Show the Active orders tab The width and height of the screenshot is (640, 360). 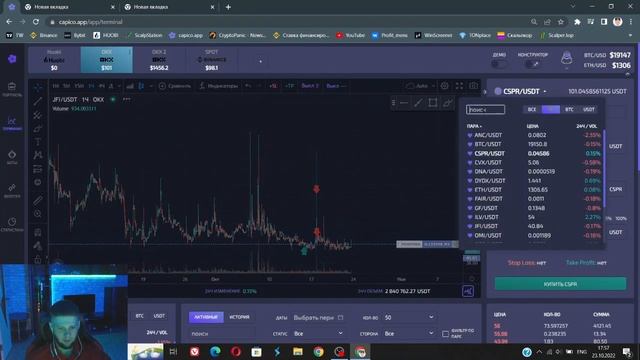click(206, 317)
